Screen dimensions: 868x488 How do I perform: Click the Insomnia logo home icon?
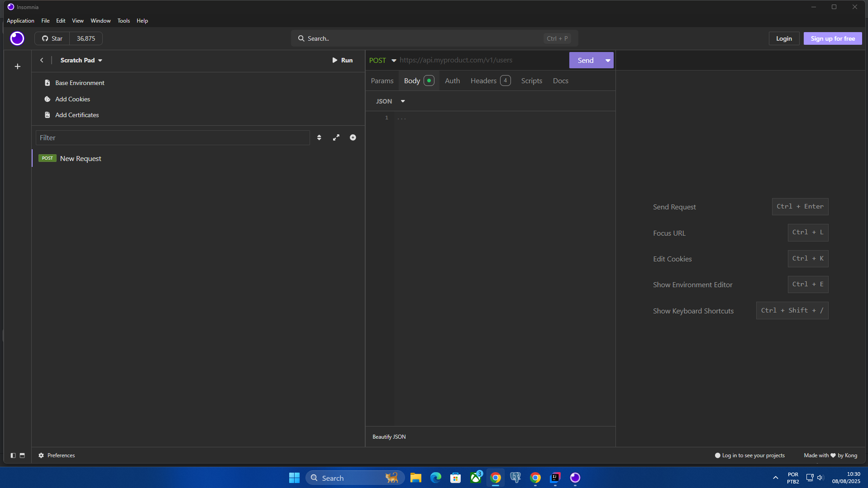[17, 38]
